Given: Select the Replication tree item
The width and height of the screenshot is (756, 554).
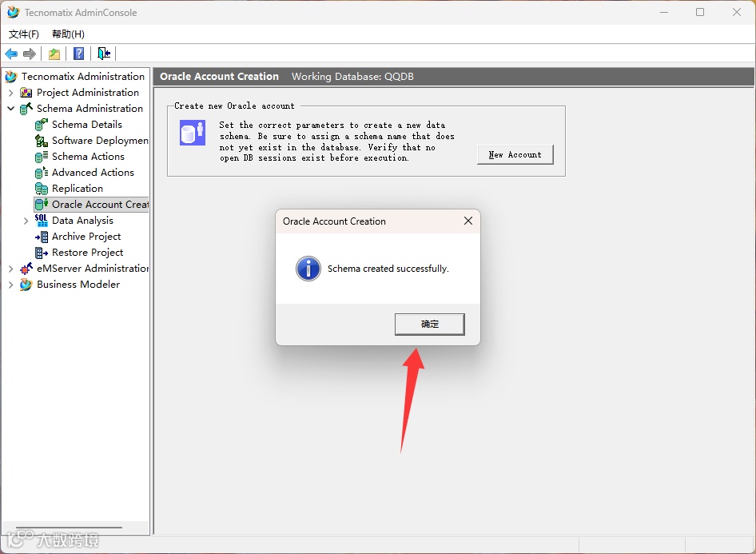Looking at the screenshot, I should [x=78, y=189].
